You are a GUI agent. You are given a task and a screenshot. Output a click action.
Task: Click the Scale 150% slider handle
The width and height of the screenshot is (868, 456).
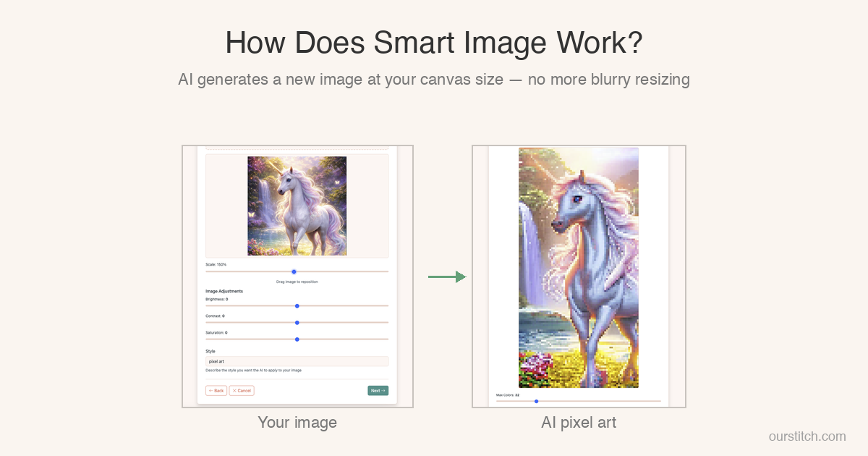tap(294, 271)
